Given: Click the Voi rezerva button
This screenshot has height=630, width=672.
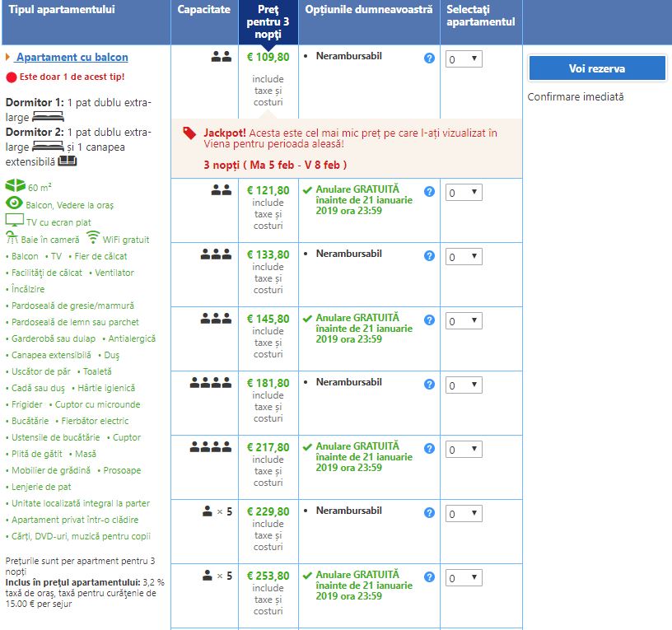Looking at the screenshot, I should [x=597, y=68].
